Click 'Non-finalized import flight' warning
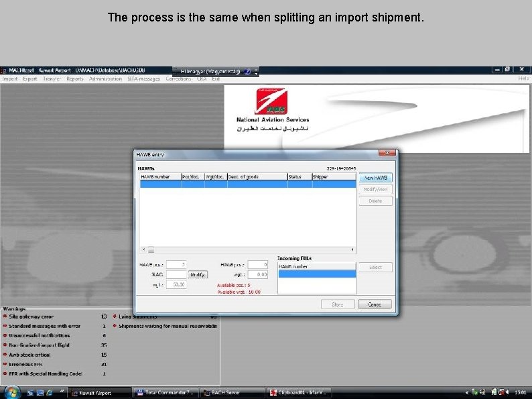 point(39,345)
